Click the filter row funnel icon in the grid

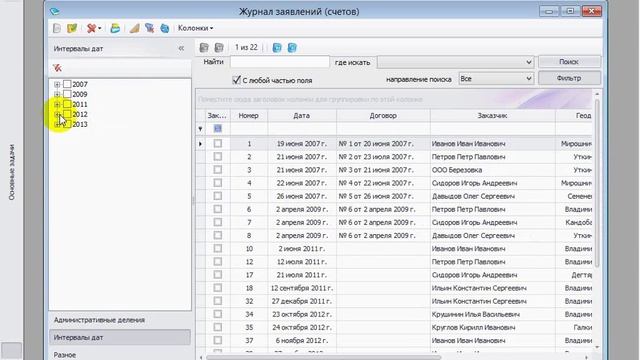[200, 129]
